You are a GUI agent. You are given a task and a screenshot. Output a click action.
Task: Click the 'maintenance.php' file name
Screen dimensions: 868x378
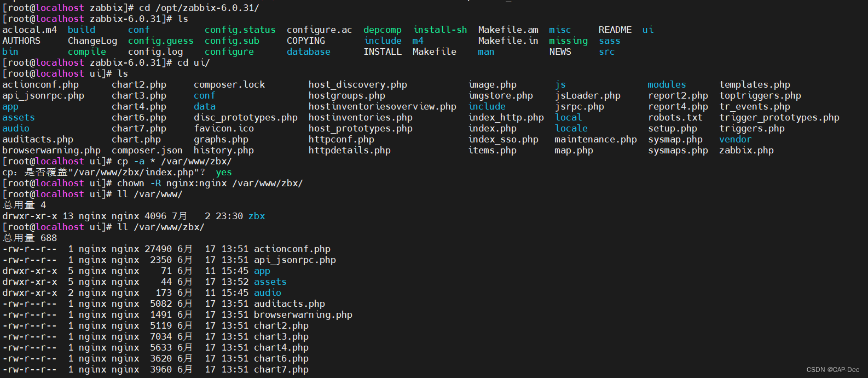point(596,139)
